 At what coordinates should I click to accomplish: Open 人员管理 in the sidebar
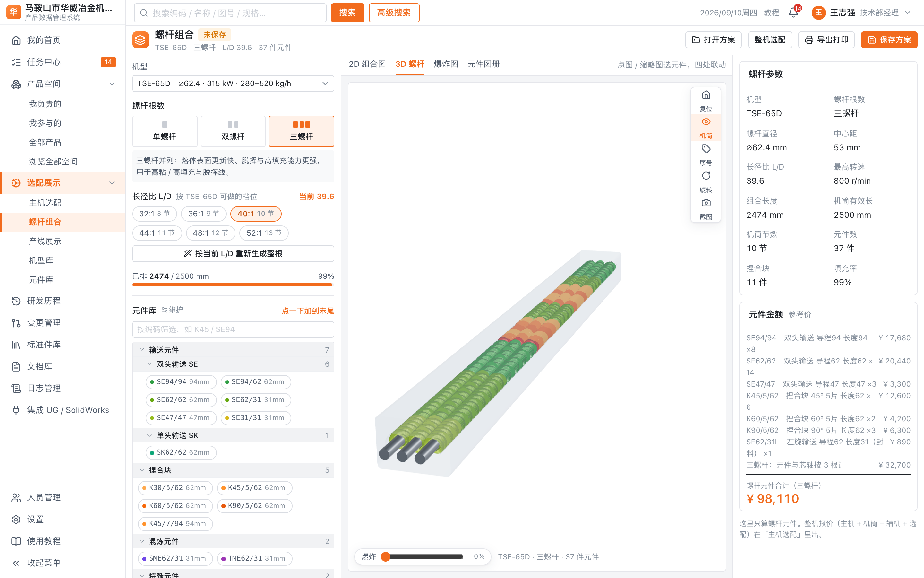[x=63, y=497]
